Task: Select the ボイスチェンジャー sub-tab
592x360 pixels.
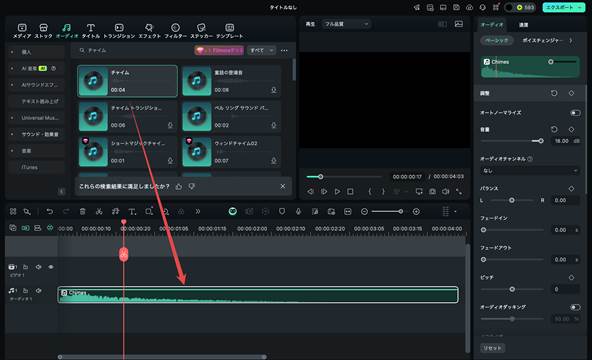Action: (542, 40)
